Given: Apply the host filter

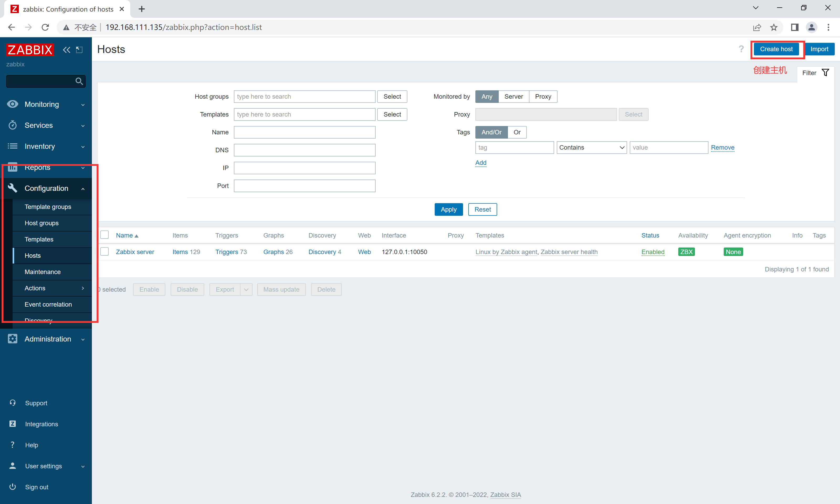Looking at the screenshot, I should coord(449,209).
